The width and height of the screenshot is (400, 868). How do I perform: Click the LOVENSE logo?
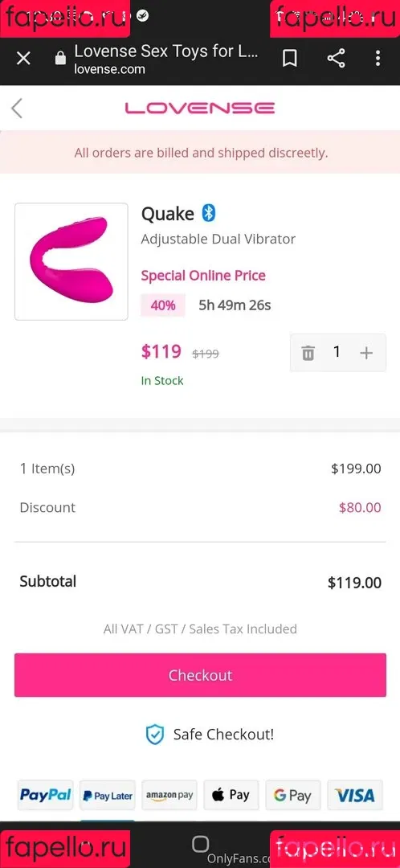click(x=200, y=108)
